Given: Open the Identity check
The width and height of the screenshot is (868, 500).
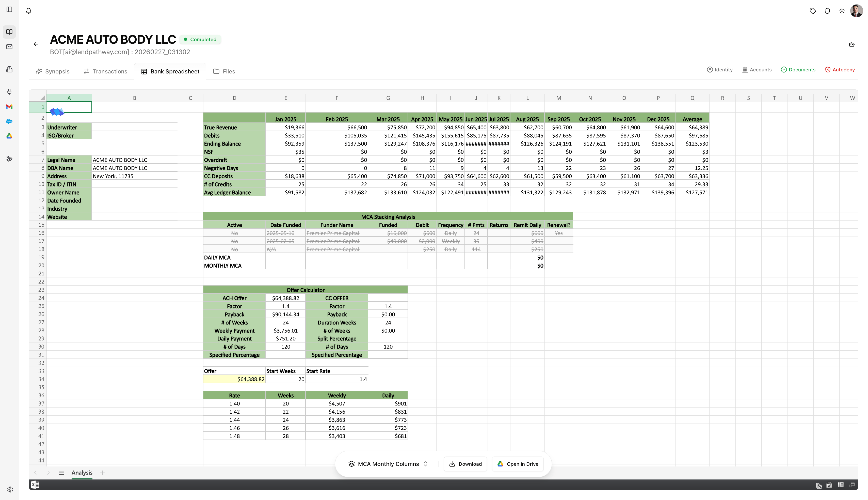Looking at the screenshot, I should 719,70.
